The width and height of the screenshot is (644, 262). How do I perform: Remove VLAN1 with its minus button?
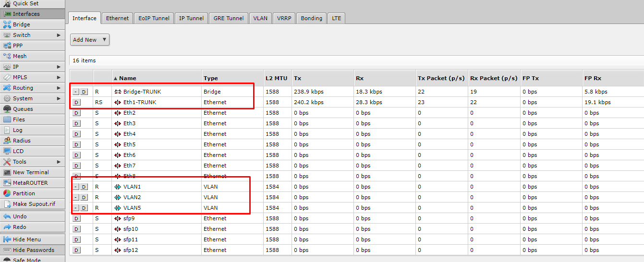[76, 187]
